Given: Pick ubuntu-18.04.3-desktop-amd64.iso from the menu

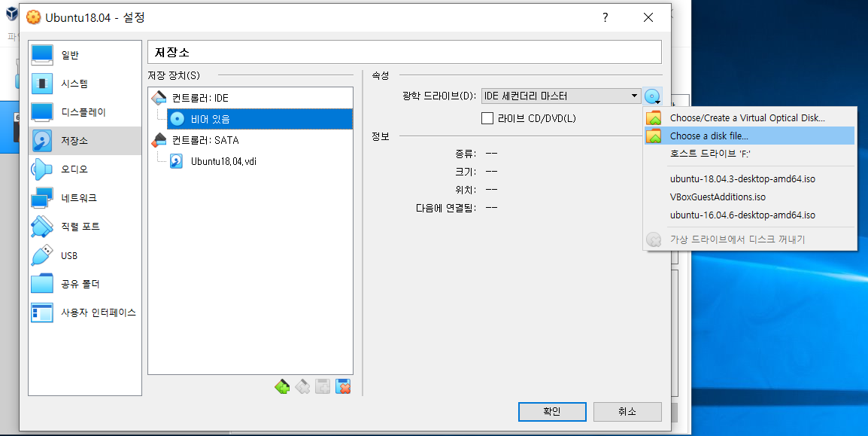Looking at the screenshot, I should tap(750, 179).
